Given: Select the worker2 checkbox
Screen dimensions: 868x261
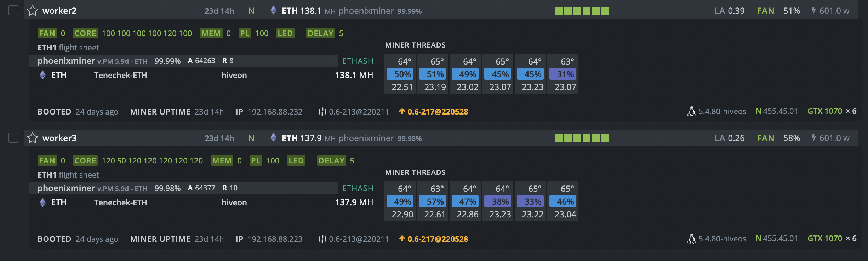Looking at the screenshot, I should 13,10.
